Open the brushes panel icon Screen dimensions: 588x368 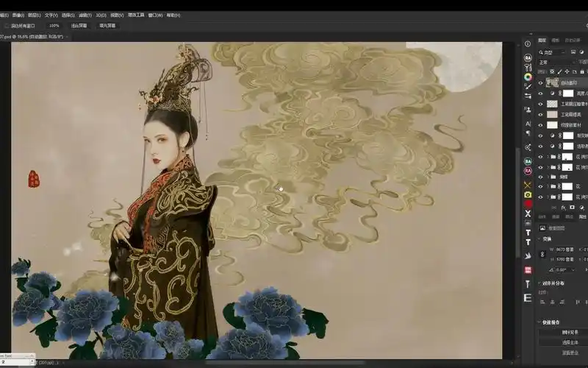528,86
